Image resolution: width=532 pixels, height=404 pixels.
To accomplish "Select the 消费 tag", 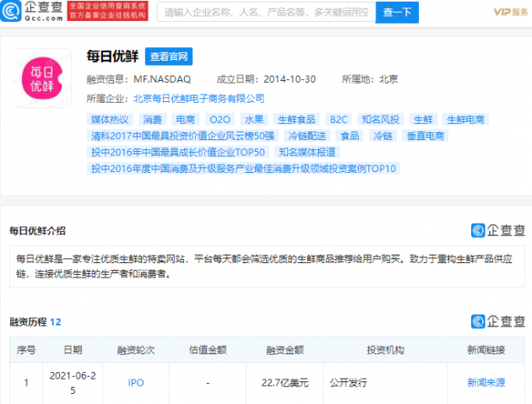I will pos(152,119).
